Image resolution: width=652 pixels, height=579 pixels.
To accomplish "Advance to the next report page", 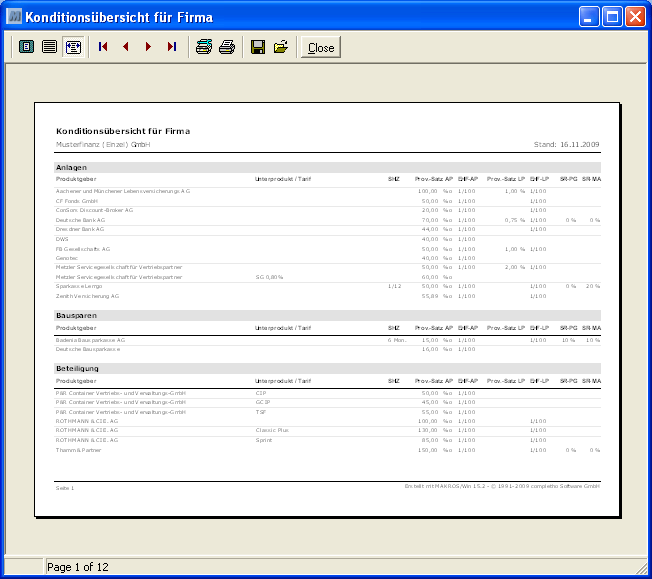I will pos(148,47).
